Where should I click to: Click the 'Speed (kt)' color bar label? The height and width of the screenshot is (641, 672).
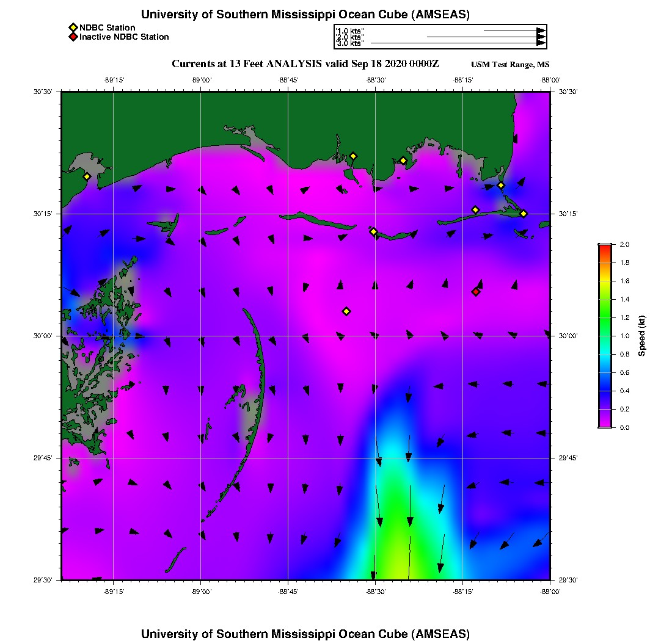(642, 336)
